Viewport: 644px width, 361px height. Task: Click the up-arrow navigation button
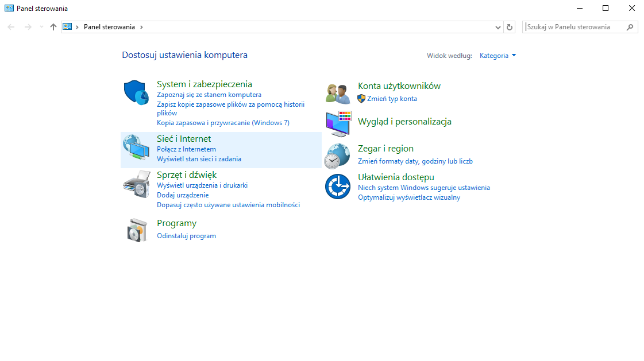(53, 27)
